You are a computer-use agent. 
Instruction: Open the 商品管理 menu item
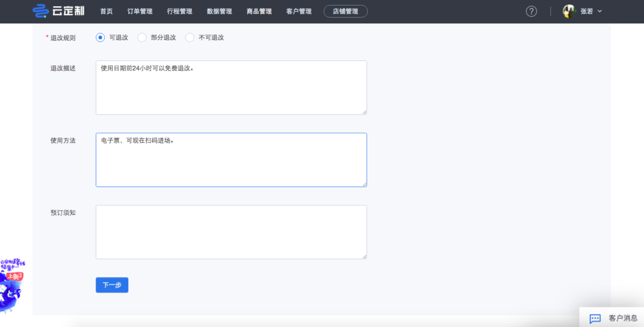[x=259, y=11]
